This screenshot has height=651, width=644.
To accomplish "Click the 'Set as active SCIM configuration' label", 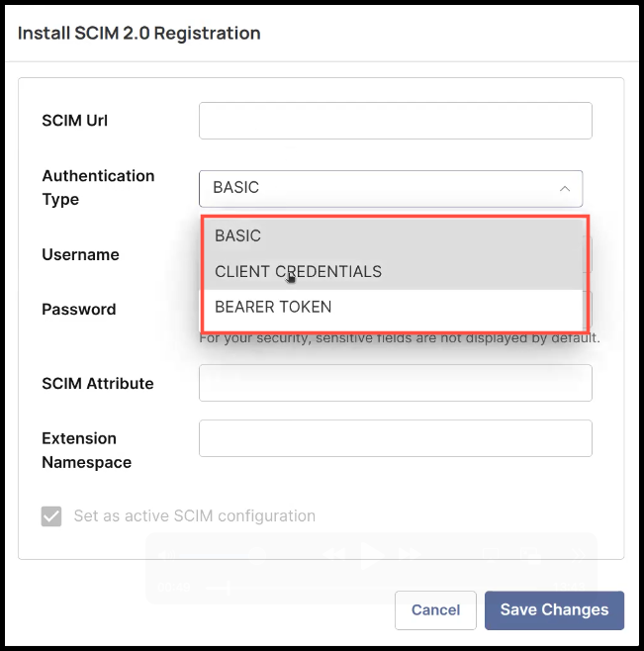I will click(x=194, y=516).
